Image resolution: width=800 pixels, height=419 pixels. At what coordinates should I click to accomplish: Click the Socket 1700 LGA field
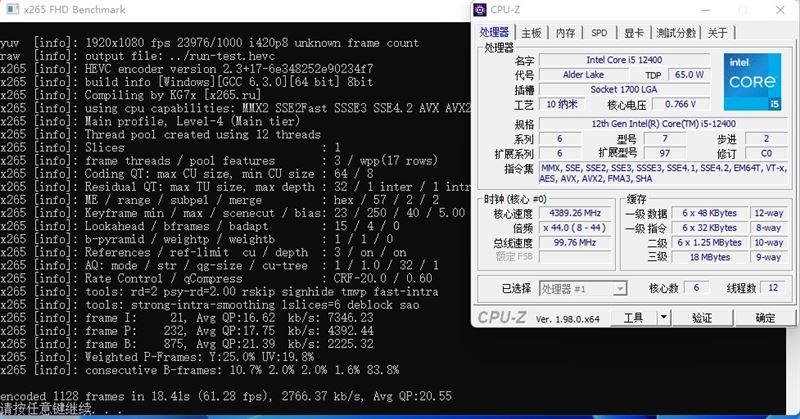[x=624, y=89]
